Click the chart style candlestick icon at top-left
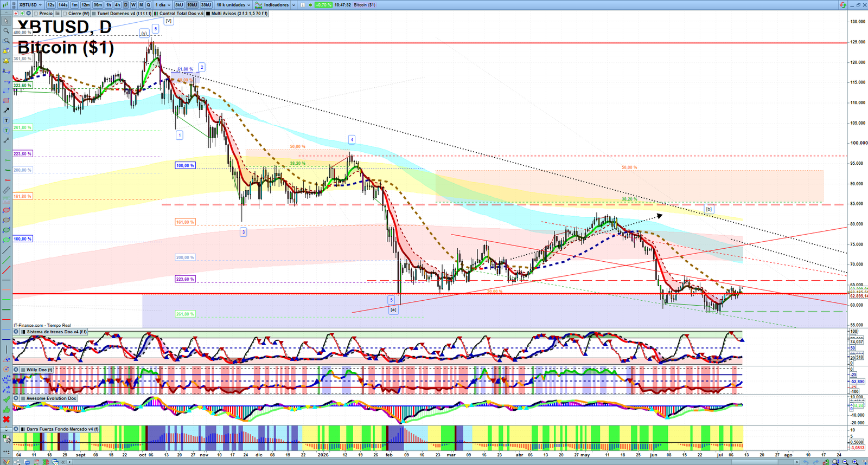 click(x=5, y=5)
